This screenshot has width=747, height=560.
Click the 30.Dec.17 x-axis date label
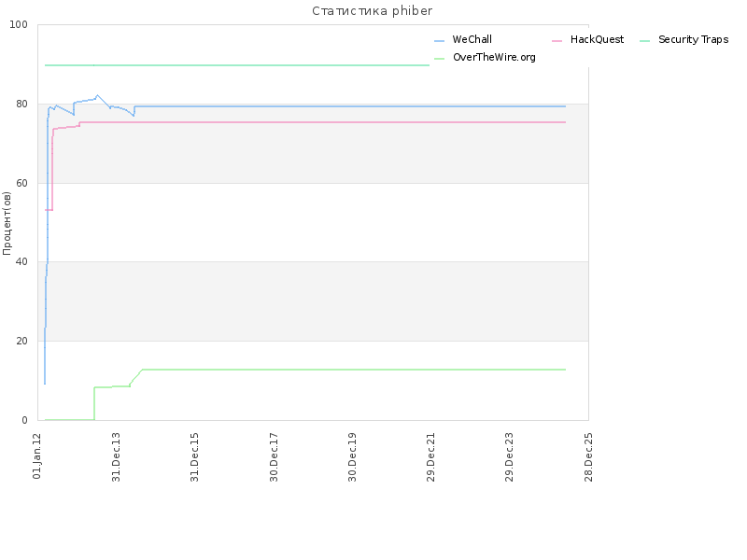coord(274,457)
